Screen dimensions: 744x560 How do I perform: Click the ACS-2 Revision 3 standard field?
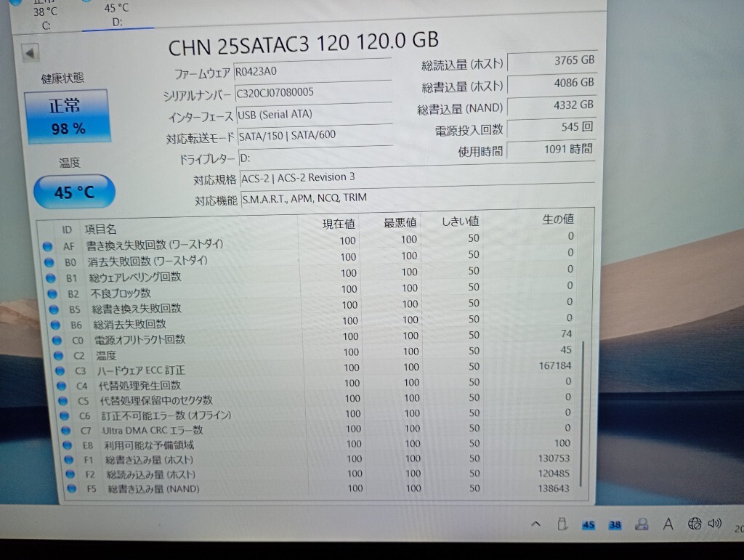tap(416, 176)
